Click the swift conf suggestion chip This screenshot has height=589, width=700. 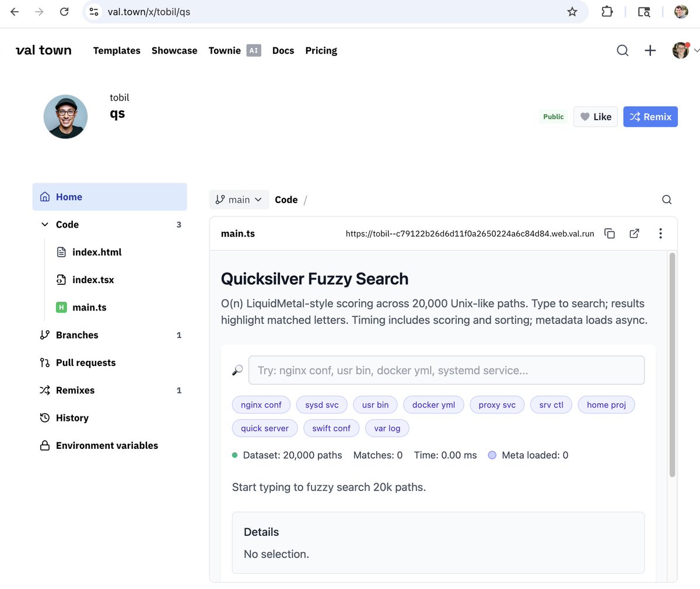coord(331,428)
